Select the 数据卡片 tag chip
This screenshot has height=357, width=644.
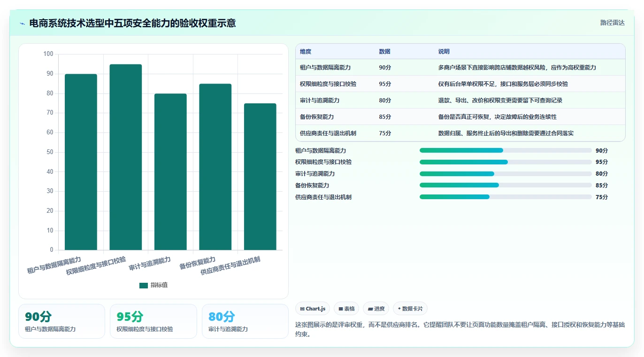(410, 309)
